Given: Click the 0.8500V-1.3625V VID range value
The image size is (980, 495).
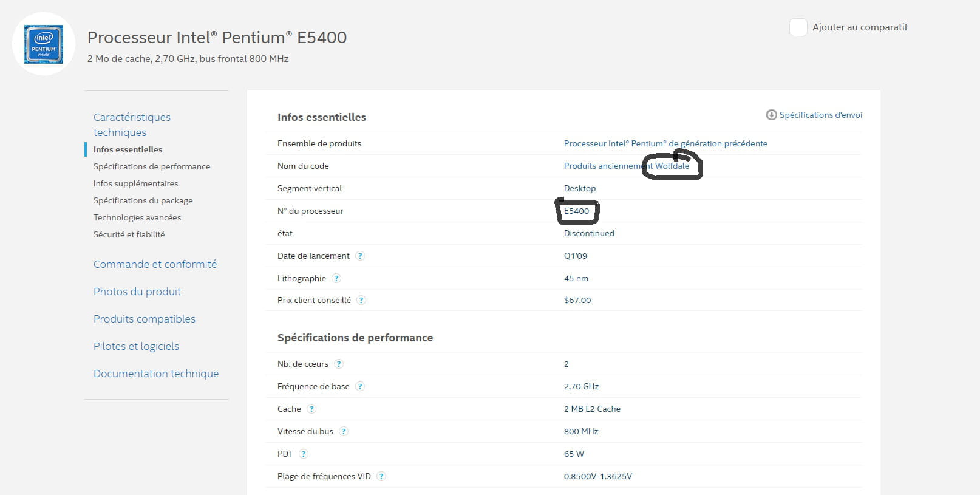Looking at the screenshot, I should click(598, 476).
